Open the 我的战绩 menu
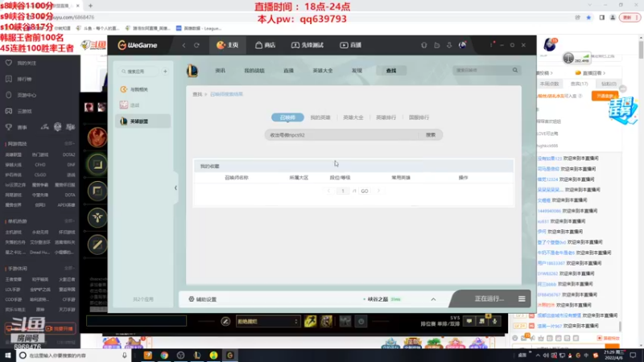 coord(254,71)
